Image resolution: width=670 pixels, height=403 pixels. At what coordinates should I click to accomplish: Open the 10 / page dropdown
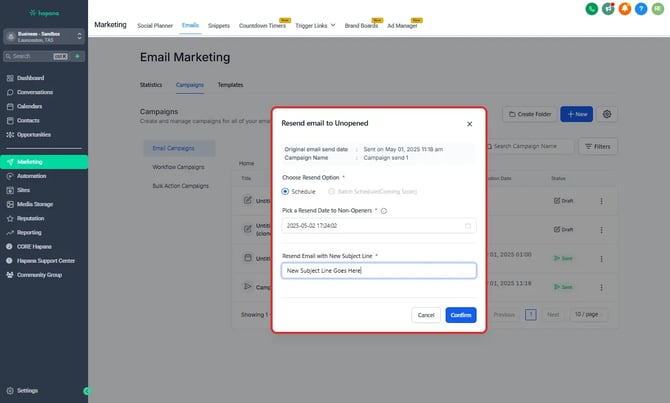tap(592, 314)
